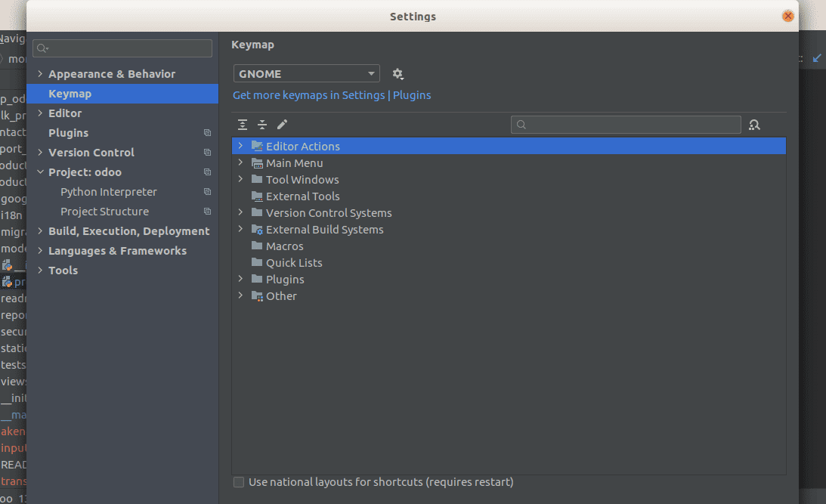Click the pencil Edit Shortcut icon

[x=283, y=125]
